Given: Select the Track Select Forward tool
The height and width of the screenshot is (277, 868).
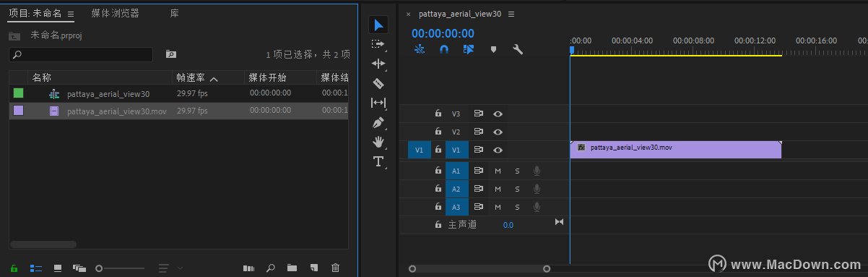Looking at the screenshot, I should click(378, 44).
